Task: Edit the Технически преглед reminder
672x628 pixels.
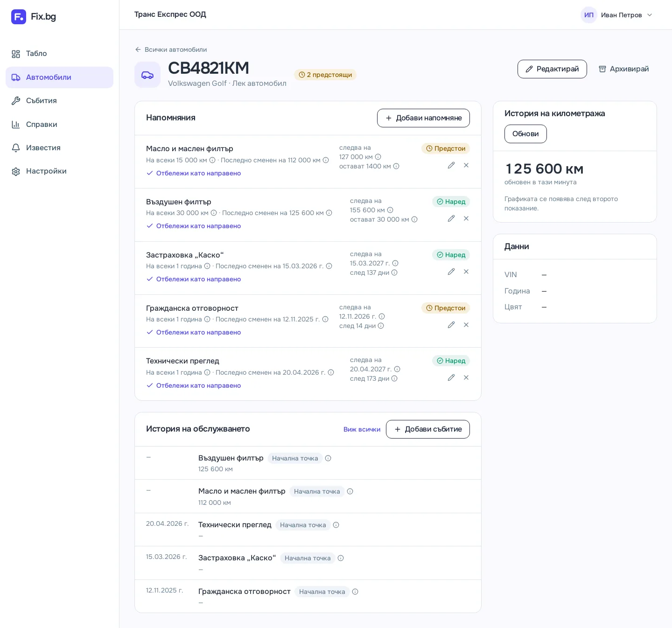Action: [x=451, y=377]
